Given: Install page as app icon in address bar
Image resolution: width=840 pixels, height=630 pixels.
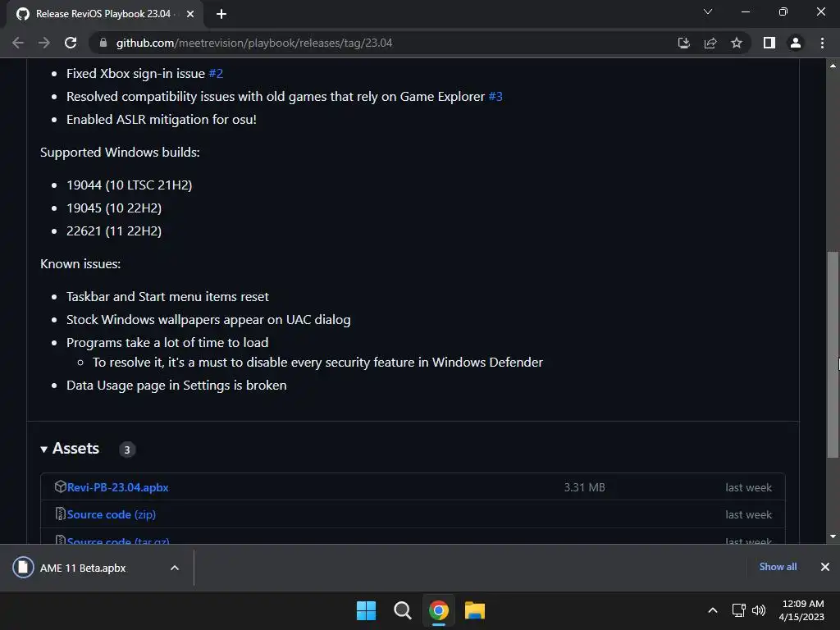Looking at the screenshot, I should click(683, 43).
